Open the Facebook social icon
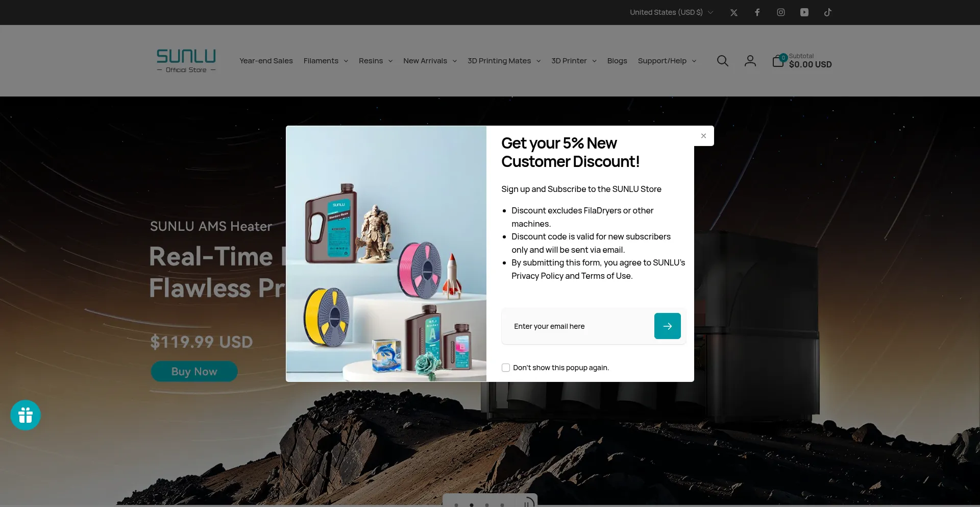Viewport: 980px width, 507px height. (x=757, y=12)
